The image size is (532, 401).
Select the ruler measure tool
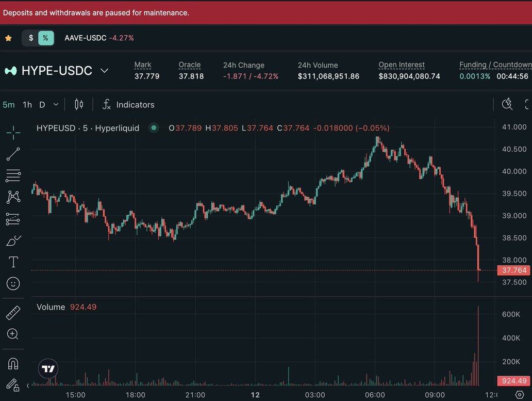pos(13,313)
